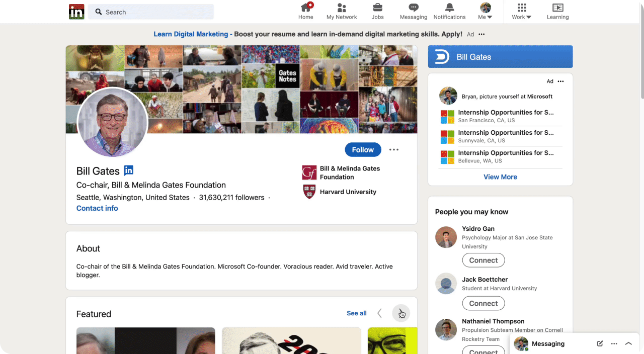Open Bill & Melinda Gates Foundation link
644x354 pixels.
click(x=350, y=172)
